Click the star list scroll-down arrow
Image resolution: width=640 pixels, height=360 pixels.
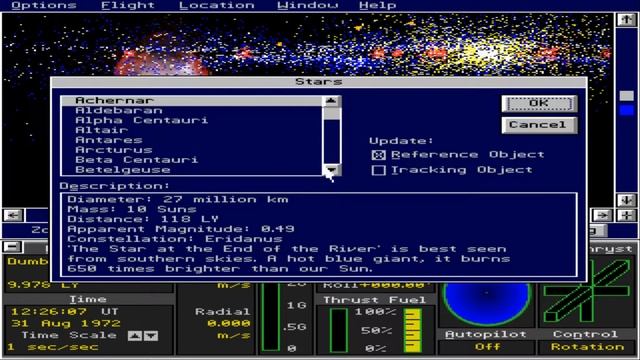[331, 169]
